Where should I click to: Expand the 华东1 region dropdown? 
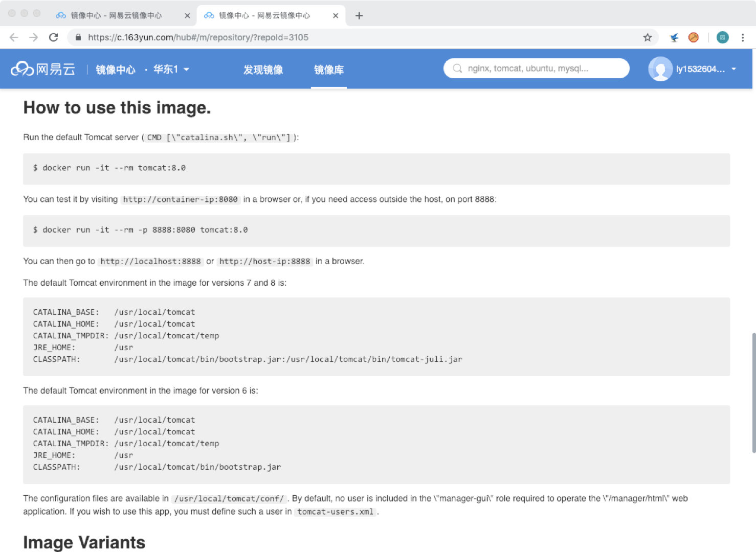point(171,69)
